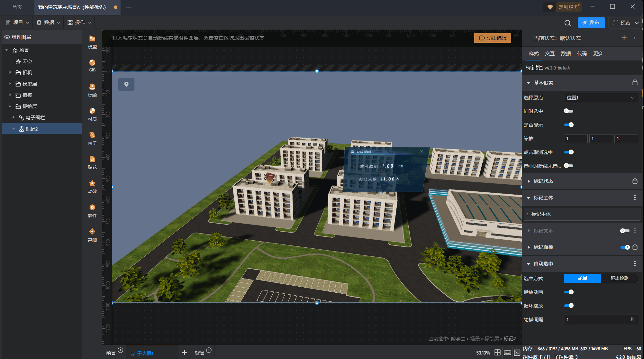This screenshot has height=359, width=644.
Task: Click the 轮播间隔 input field
Action: pyautogui.click(x=596, y=319)
